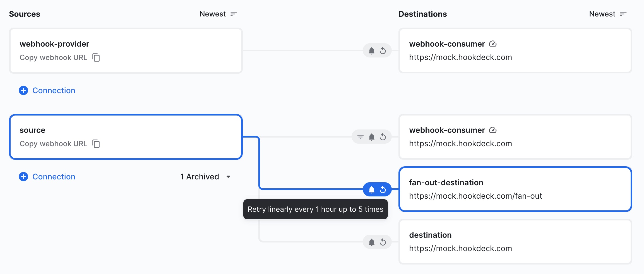Click the retry icon on the middle webhook-consumer connection

383,137
